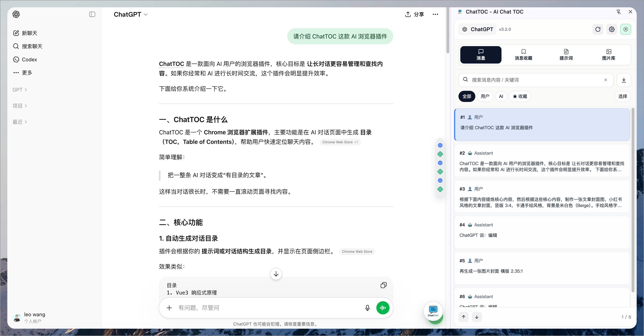Open Chrome Web Store citation under 自动生成对话目录

(x=357, y=251)
